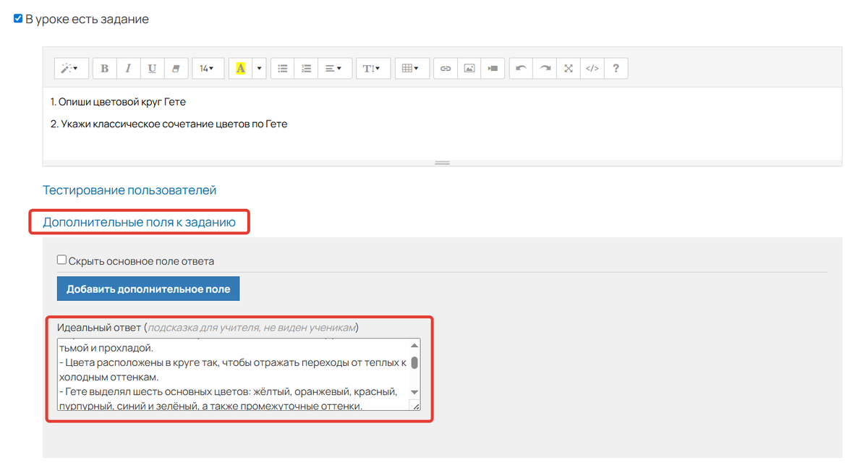The height and width of the screenshot is (473, 868).
Task: Open the text color palette arrow
Action: (x=259, y=68)
